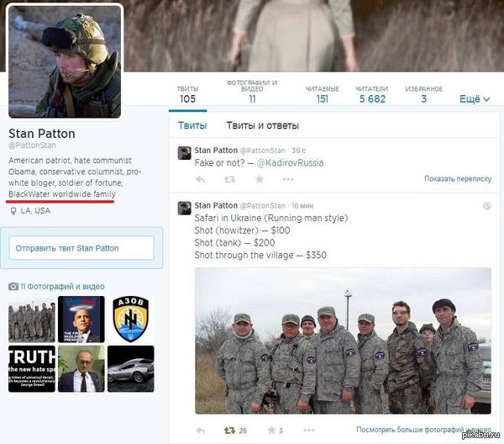Expand the 'Ещё' dropdown menu

pyautogui.click(x=475, y=99)
